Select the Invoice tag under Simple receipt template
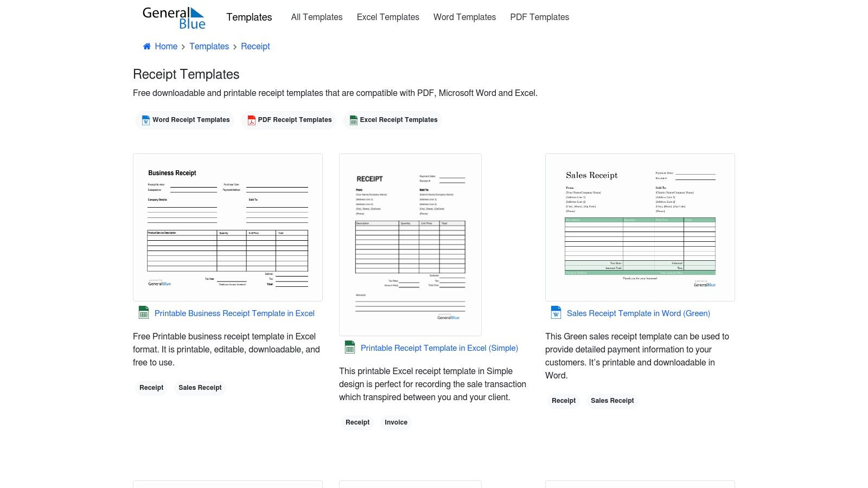Screen dimensions: 868x488 (396, 422)
